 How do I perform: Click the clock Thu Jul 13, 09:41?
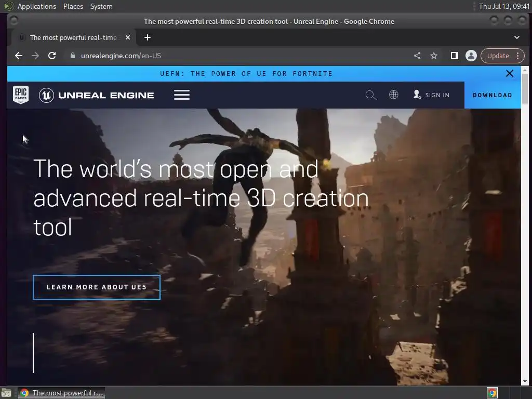pos(504,6)
